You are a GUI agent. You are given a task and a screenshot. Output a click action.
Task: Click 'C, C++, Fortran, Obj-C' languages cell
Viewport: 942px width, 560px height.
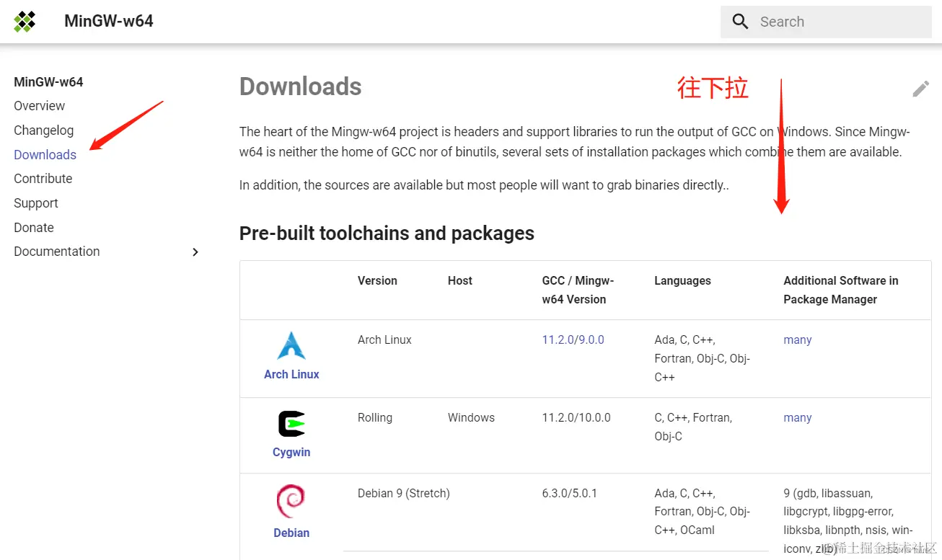pos(693,427)
